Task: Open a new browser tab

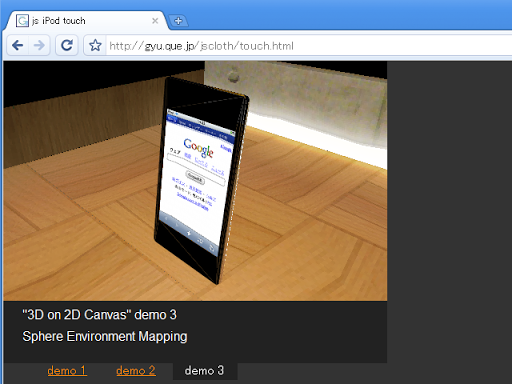Action: (x=178, y=21)
